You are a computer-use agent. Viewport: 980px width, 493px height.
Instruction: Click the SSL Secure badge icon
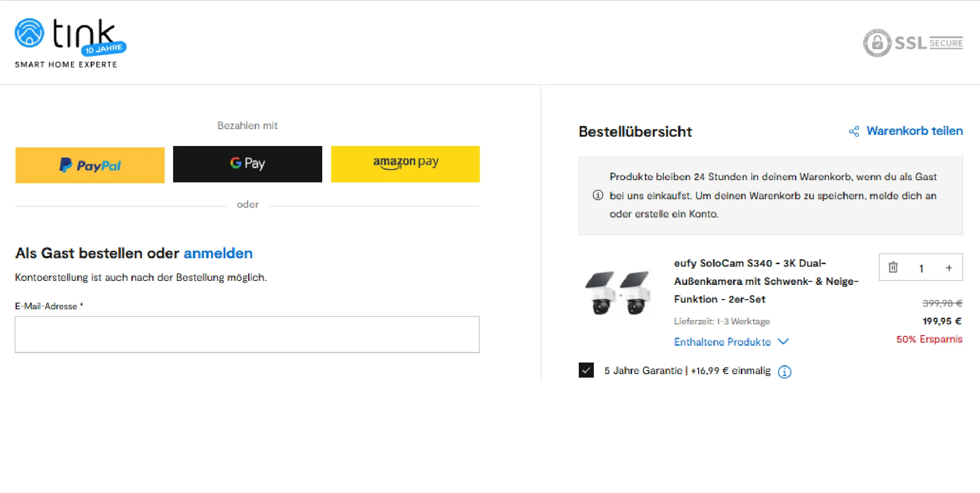tap(913, 43)
